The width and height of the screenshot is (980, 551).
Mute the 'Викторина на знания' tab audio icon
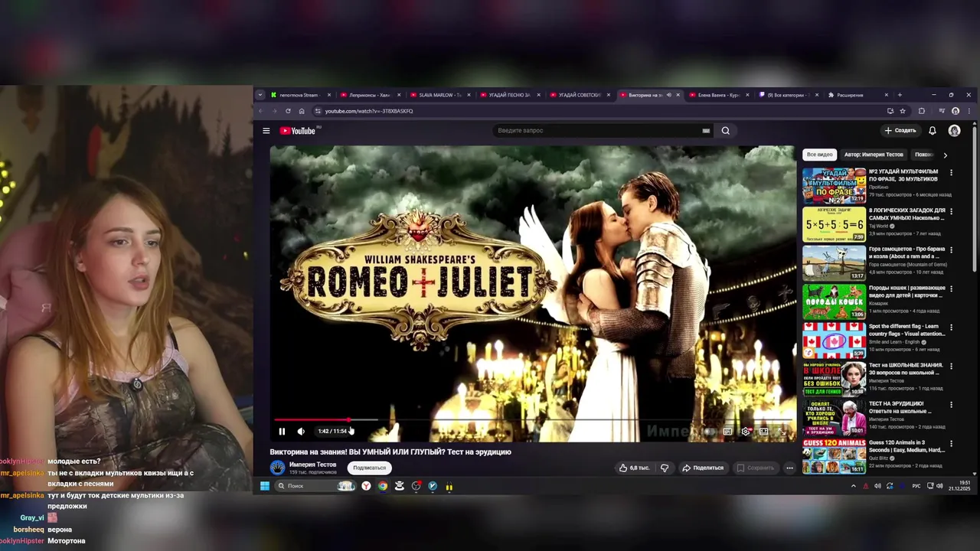pyautogui.click(x=668, y=95)
